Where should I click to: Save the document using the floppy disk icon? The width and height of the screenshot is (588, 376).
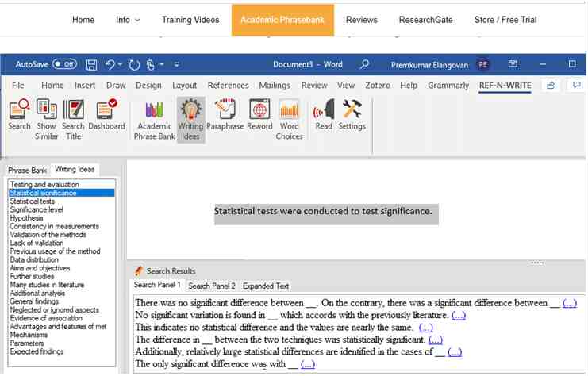pos(91,64)
